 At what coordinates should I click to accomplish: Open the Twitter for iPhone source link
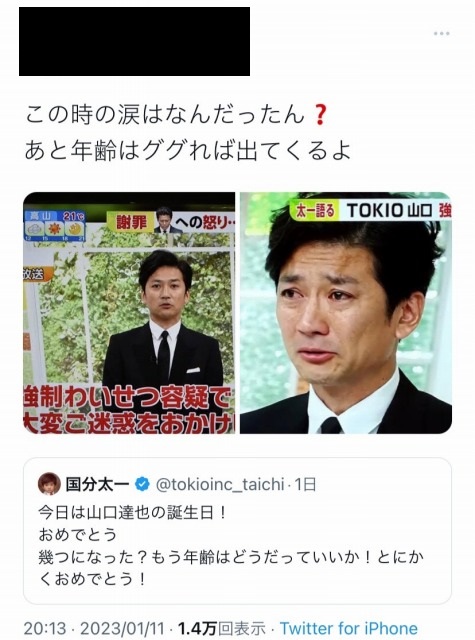click(x=349, y=629)
